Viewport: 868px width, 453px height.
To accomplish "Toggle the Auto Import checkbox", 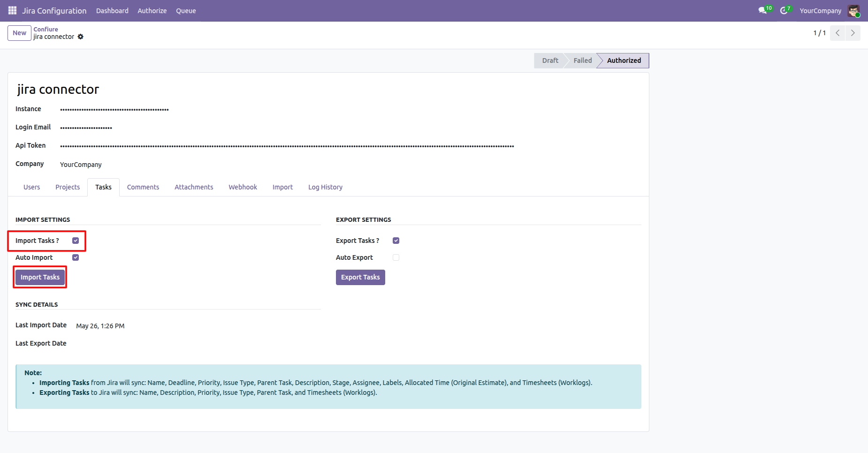I will (x=76, y=257).
